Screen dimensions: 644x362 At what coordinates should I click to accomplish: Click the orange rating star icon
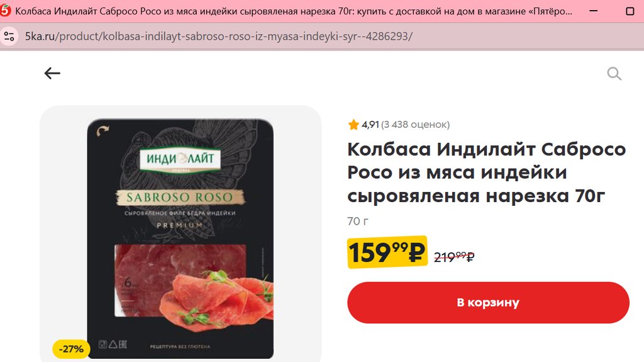click(353, 124)
